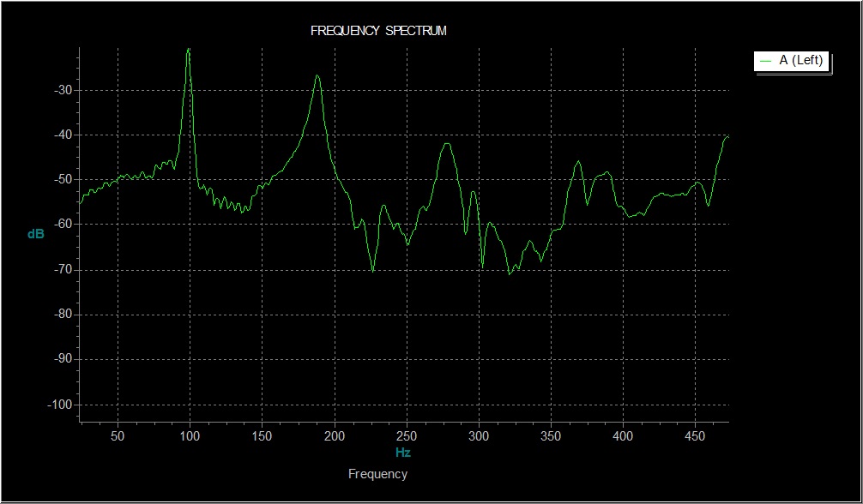Click the Frequency axis caption

377,474
